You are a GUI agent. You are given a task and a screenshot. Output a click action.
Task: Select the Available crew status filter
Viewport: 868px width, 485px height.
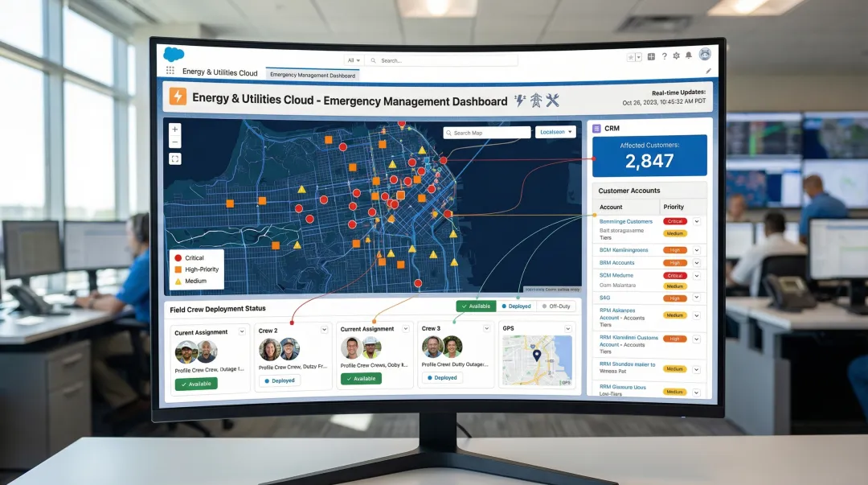click(475, 306)
